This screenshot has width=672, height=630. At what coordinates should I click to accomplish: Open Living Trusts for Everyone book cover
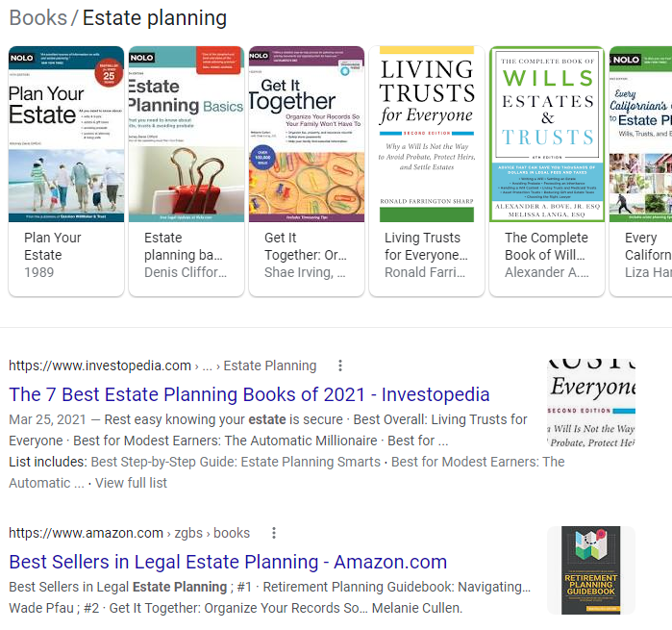point(427,134)
